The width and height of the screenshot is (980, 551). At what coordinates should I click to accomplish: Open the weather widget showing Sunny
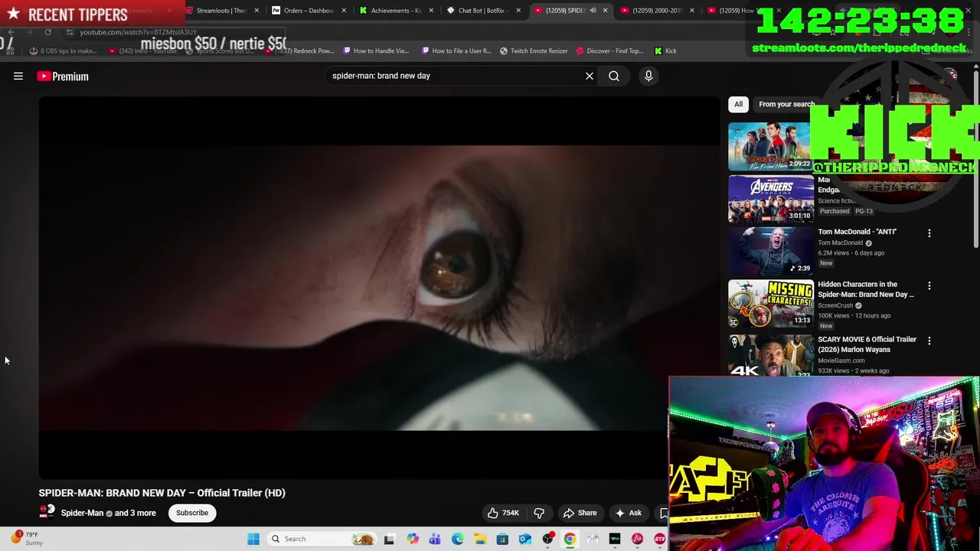pos(27,539)
